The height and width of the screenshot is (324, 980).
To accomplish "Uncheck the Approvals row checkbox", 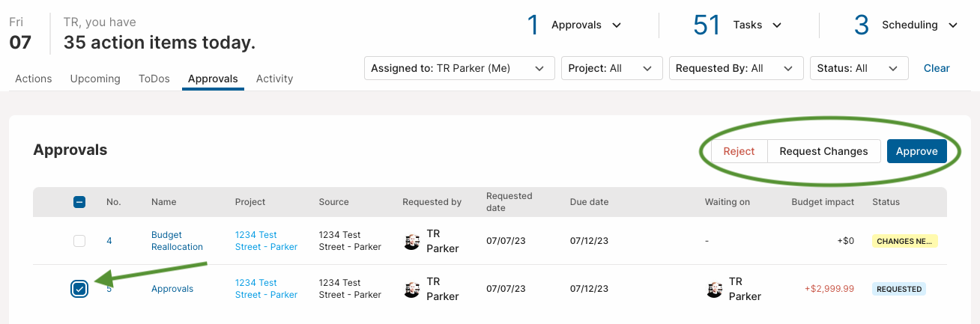I will pyautogui.click(x=79, y=289).
